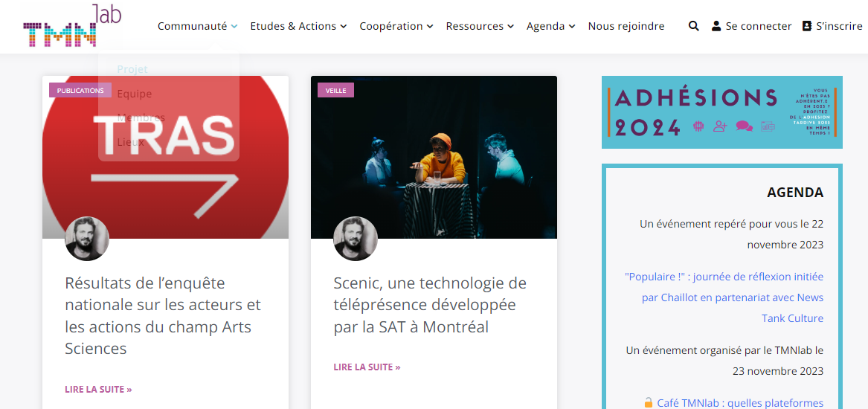Screen dimensions: 868x409
Task: Select Projet in the Communauté submenu
Action: pyautogui.click(x=132, y=69)
